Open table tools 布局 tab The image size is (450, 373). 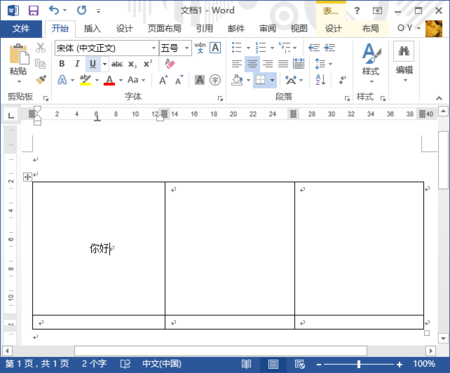[370, 29]
